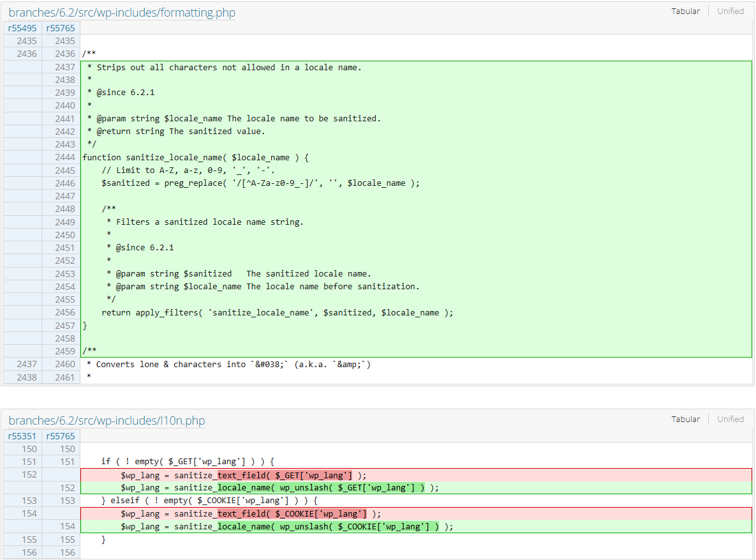Screen dimensions: 756x560
Task: Open revision r55765 in formatting.php header
Action: pos(61,28)
